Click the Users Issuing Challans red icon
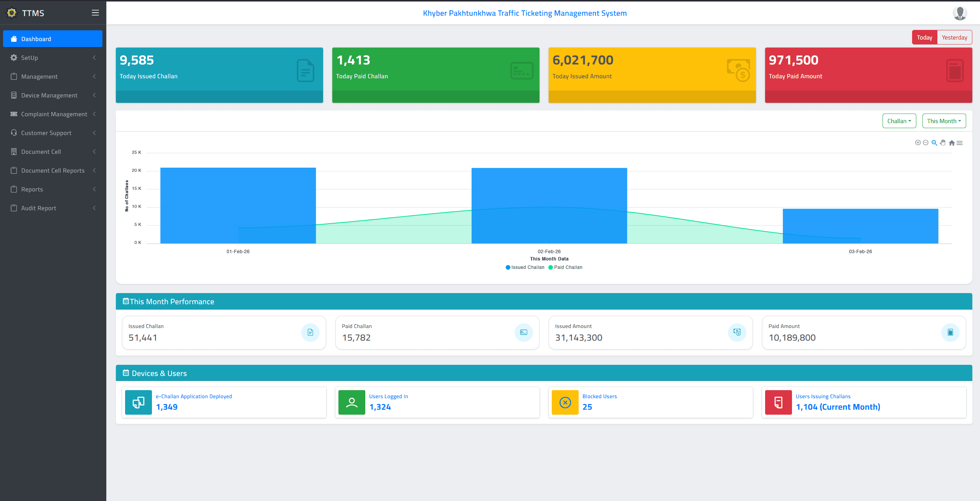Screen dimensions: 980x501 point(779,402)
